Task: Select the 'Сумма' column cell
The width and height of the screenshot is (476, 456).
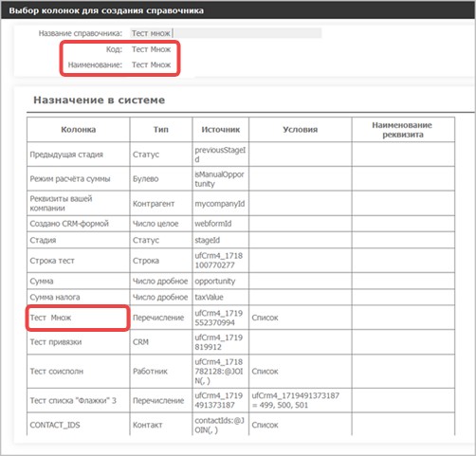Action: pos(79,282)
